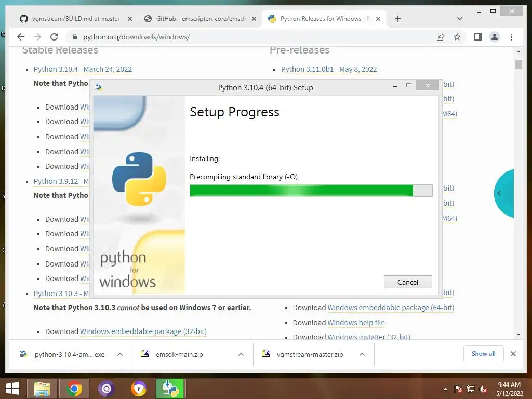The image size is (532, 399).
Task: Click the Python logo in the installer
Action: point(139,179)
